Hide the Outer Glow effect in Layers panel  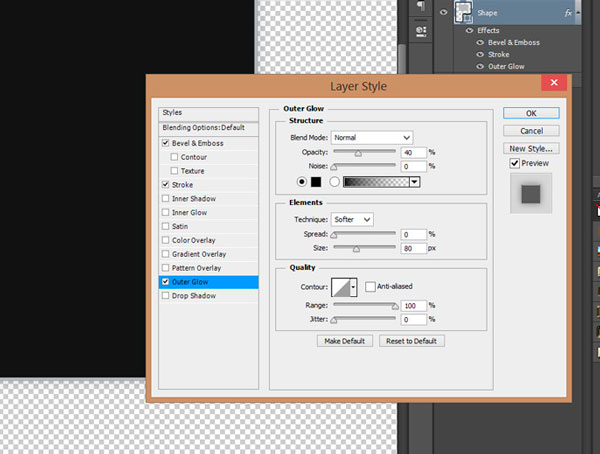pos(480,66)
